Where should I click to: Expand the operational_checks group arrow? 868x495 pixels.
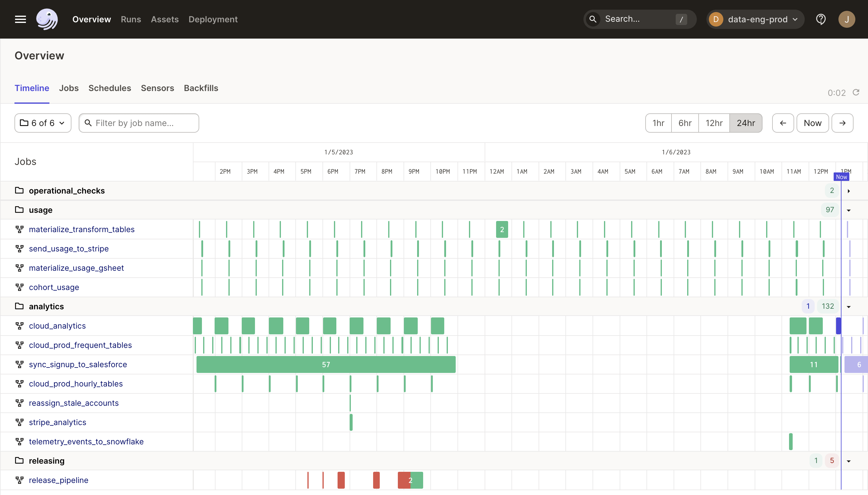click(849, 191)
